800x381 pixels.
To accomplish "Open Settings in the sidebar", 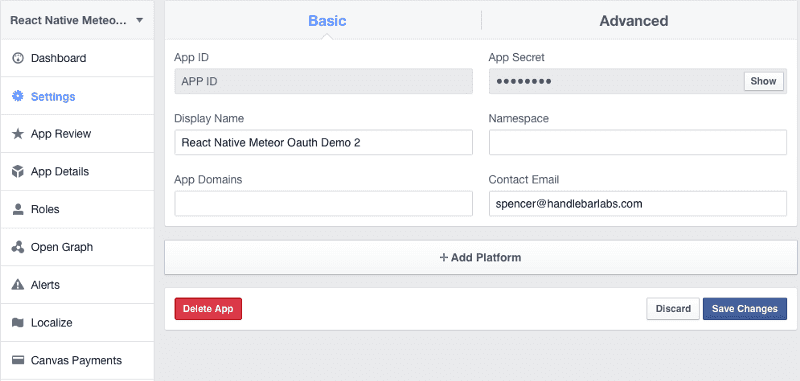I will (x=77, y=96).
